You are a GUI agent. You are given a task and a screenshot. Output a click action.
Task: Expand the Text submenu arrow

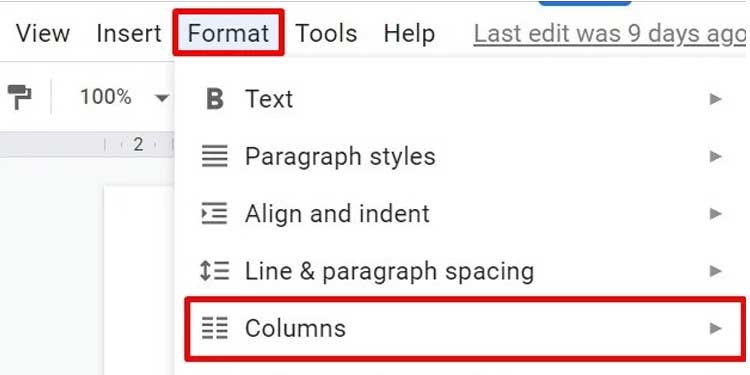pyautogui.click(x=716, y=99)
